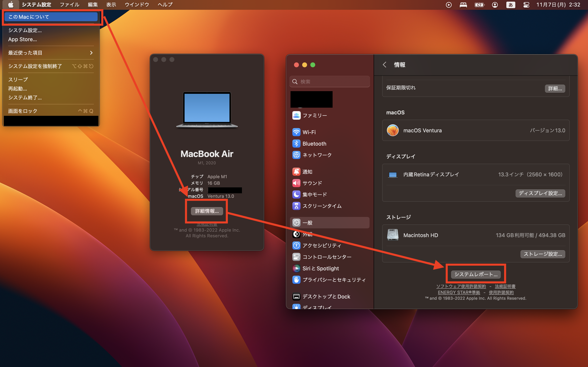The width and height of the screenshot is (588, 367).
Task: Open Bluetooth settings from the sidebar icon
Action: click(296, 144)
